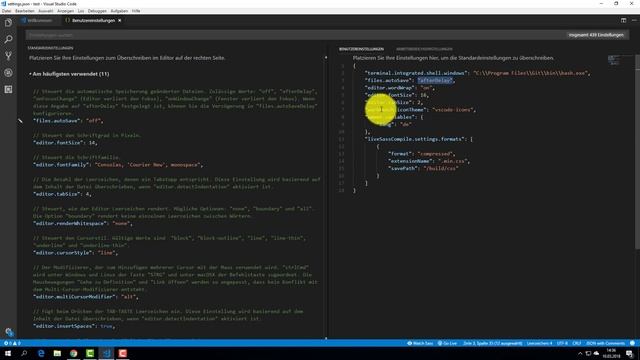Click the OneDrive cloud tray icon

[596, 353]
